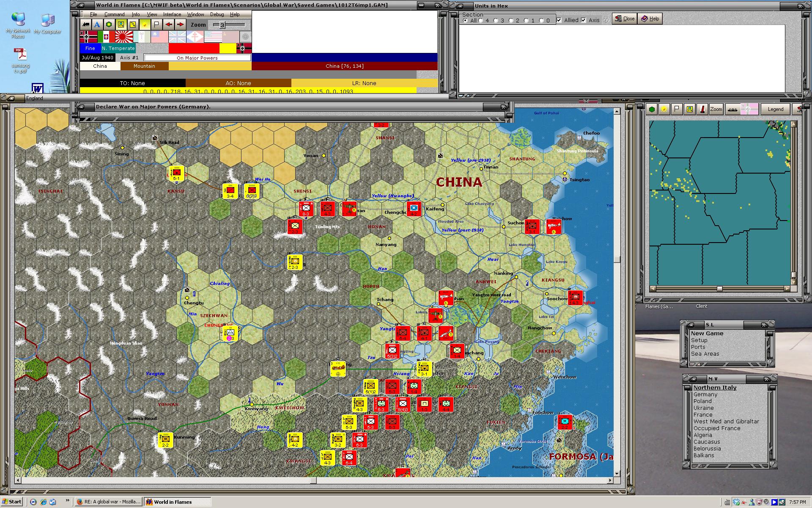Viewport: 812px width, 508px height.
Task: Switch to Mozilla taskbar window
Action: coord(108,502)
